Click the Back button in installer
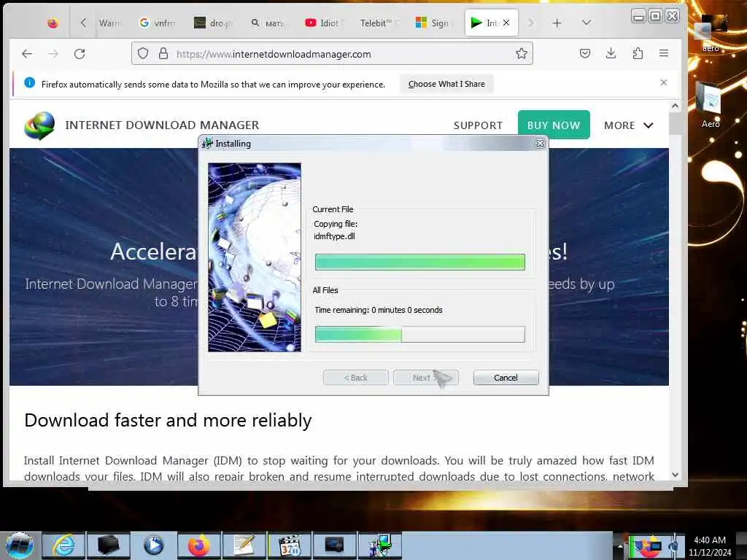This screenshot has width=747, height=560. click(355, 378)
